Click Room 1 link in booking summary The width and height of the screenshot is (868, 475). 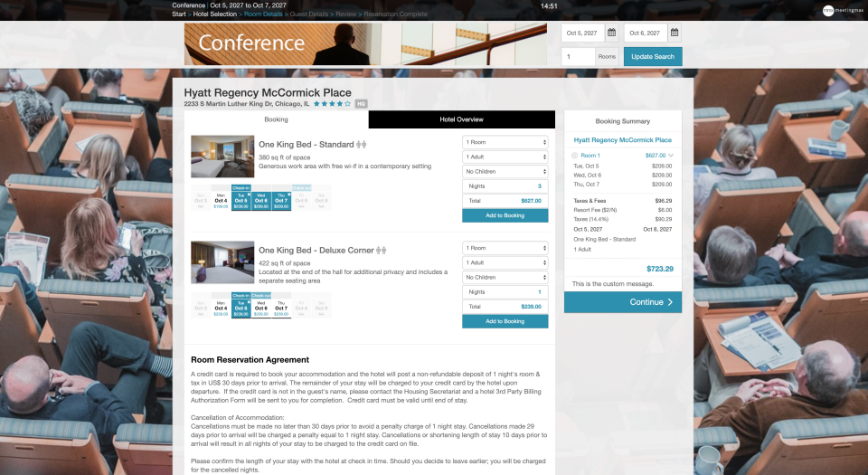pyautogui.click(x=590, y=156)
